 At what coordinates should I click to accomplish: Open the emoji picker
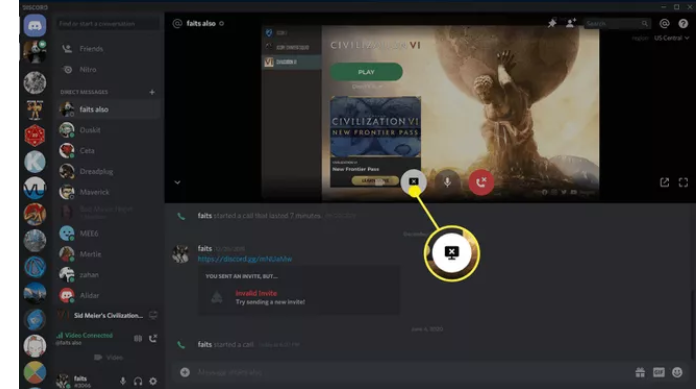click(x=677, y=372)
